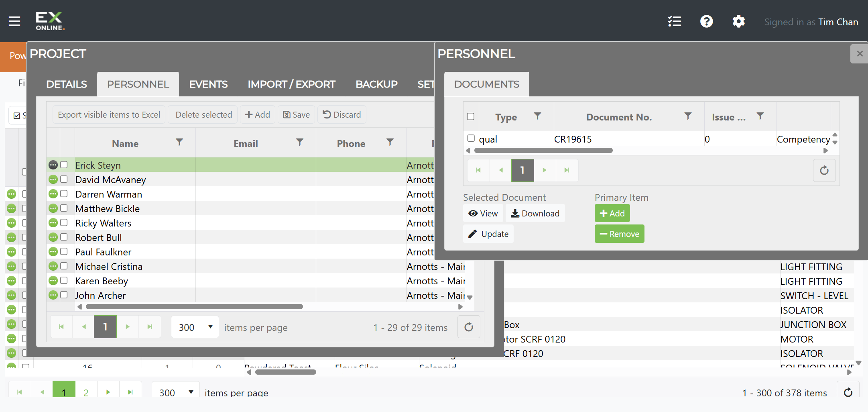Image resolution: width=868 pixels, height=412 pixels.
Task: Check the Karen Beeby row checkbox
Action: tap(64, 280)
